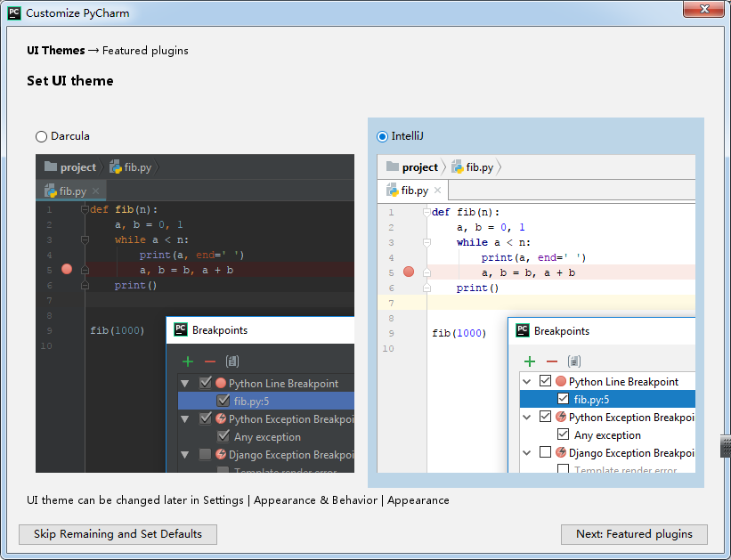
Task: Collapse Python Line Breakpoint node in Darcula preview
Action: [185, 384]
